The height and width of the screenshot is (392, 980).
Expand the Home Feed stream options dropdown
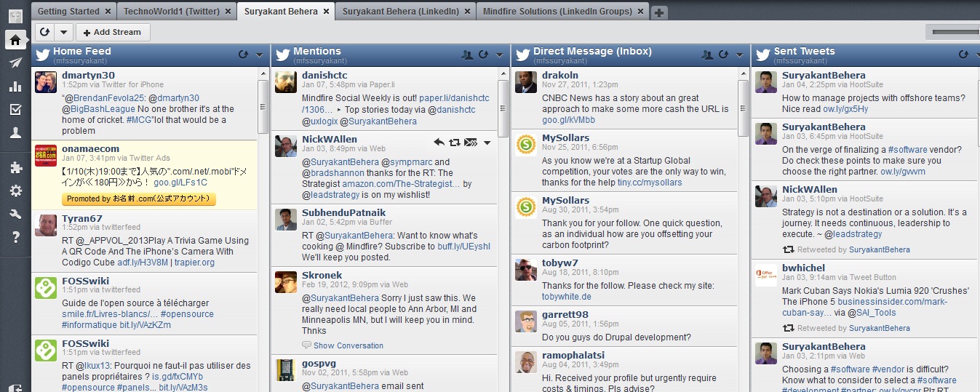click(260, 55)
